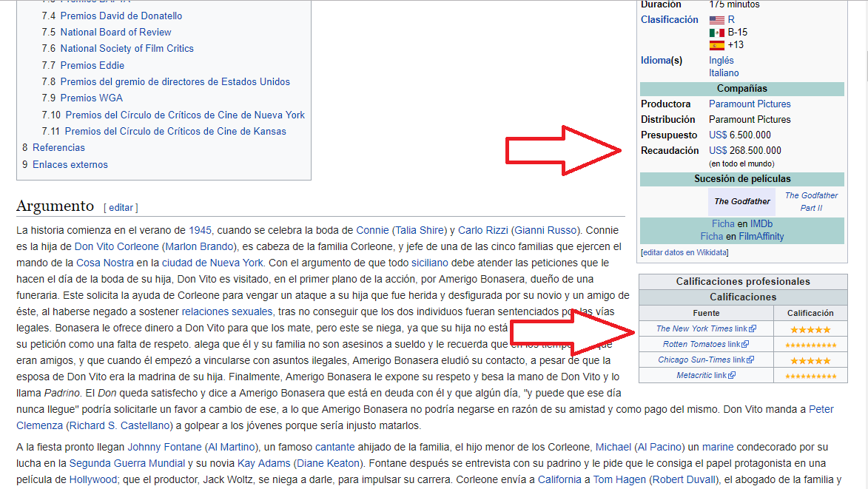Click the ciudad de Nueva York link
This screenshot has width=868, height=489.
click(x=212, y=263)
